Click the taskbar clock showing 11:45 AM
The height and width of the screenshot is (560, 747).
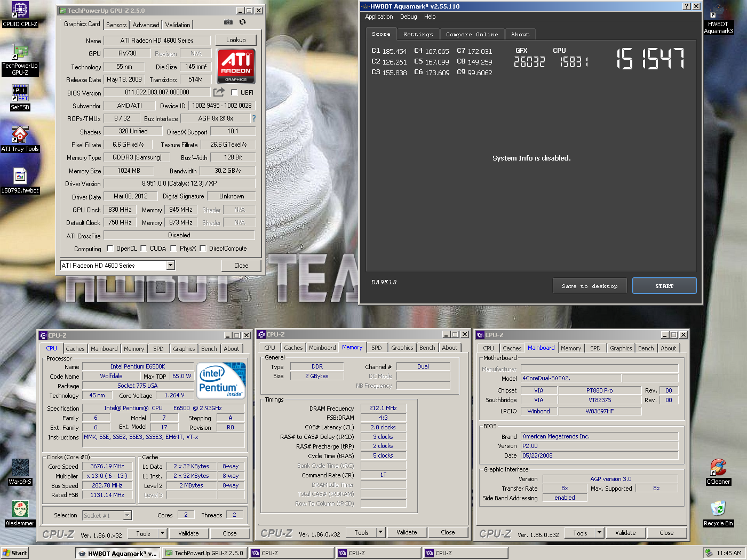(x=729, y=553)
